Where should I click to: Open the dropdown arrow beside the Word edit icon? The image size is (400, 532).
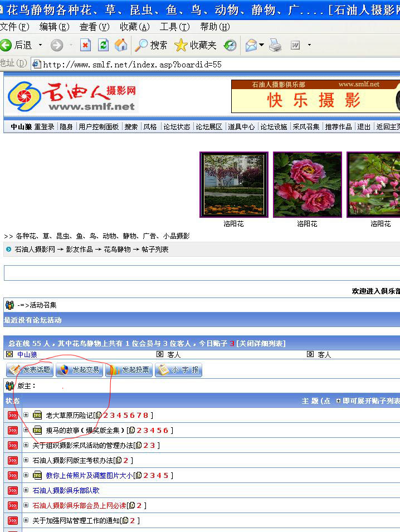tap(309, 45)
